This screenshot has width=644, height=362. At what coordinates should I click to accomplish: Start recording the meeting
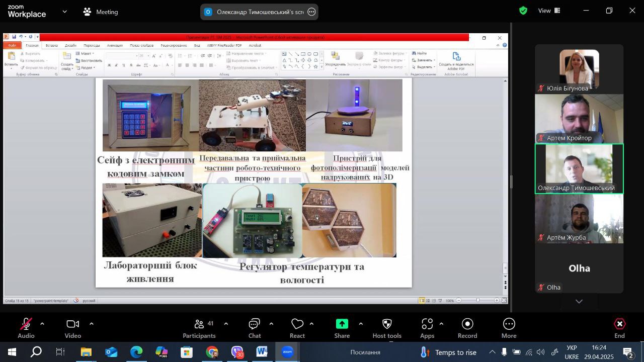pyautogui.click(x=467, y=328)
